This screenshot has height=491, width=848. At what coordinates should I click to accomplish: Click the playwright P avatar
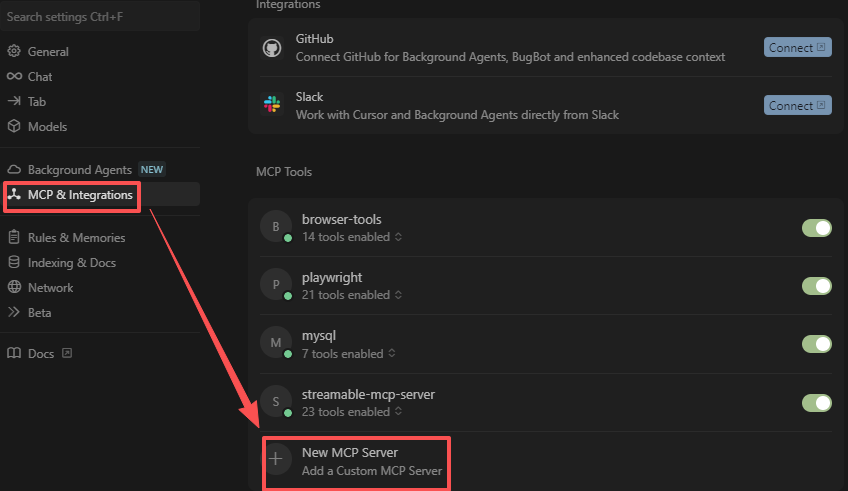(276, 284)
